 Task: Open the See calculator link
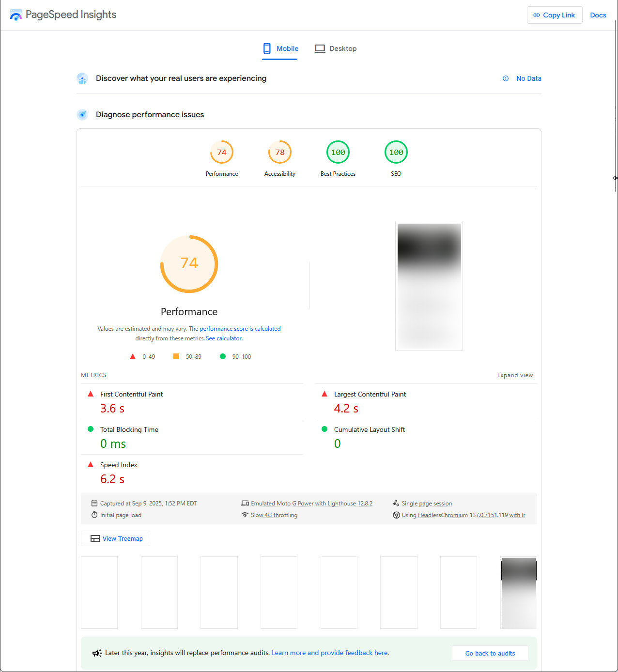(224, 338)
